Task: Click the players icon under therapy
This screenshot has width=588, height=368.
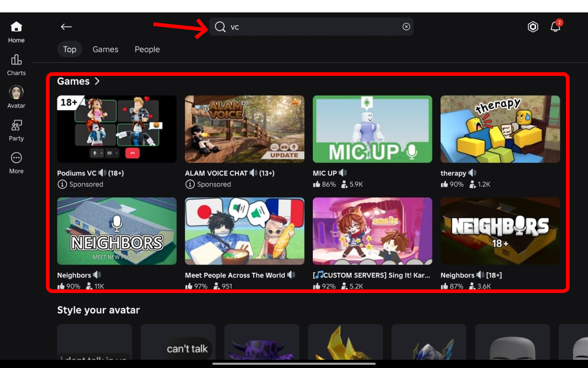Action: point(472,184)
